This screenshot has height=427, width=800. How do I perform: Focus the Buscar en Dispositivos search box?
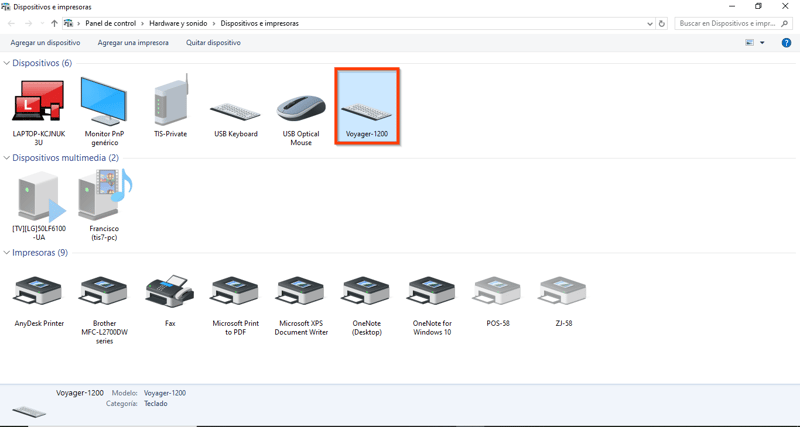click(x=733, y=23)
